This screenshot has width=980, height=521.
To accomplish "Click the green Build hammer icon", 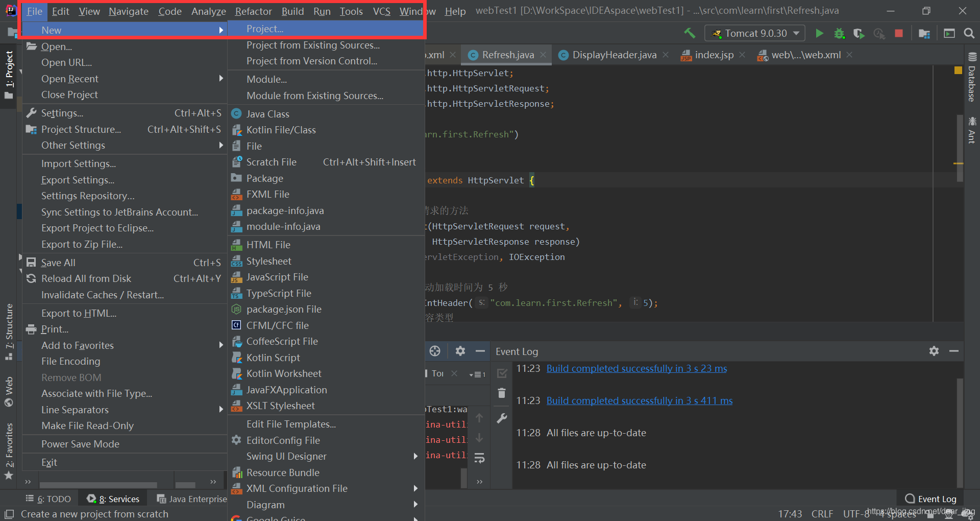I will [x=690, y=33].
